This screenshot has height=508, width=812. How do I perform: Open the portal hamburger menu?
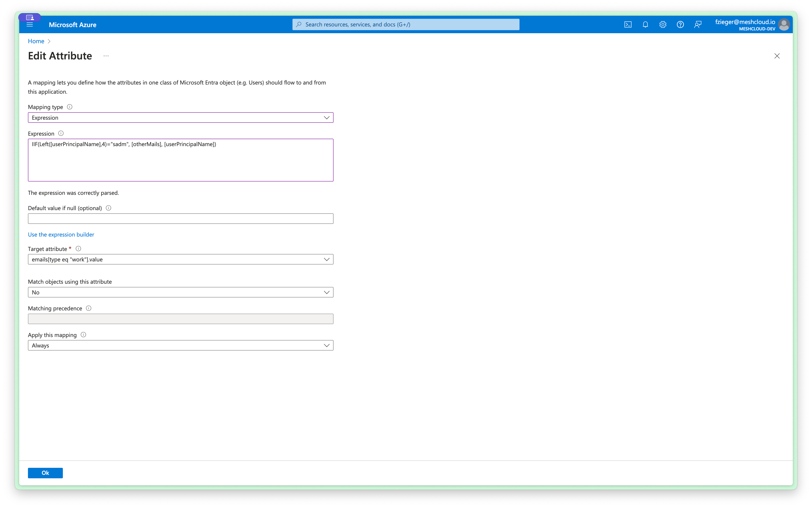(29, 25)
